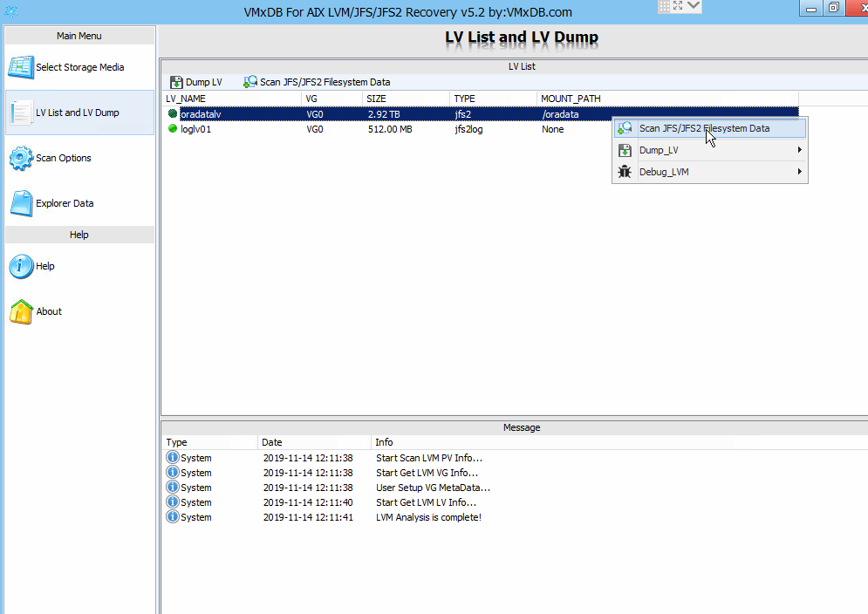The image size is (868, 614).
Task: Click the app logo icon in title bar
Action: (x=11, y=10)
